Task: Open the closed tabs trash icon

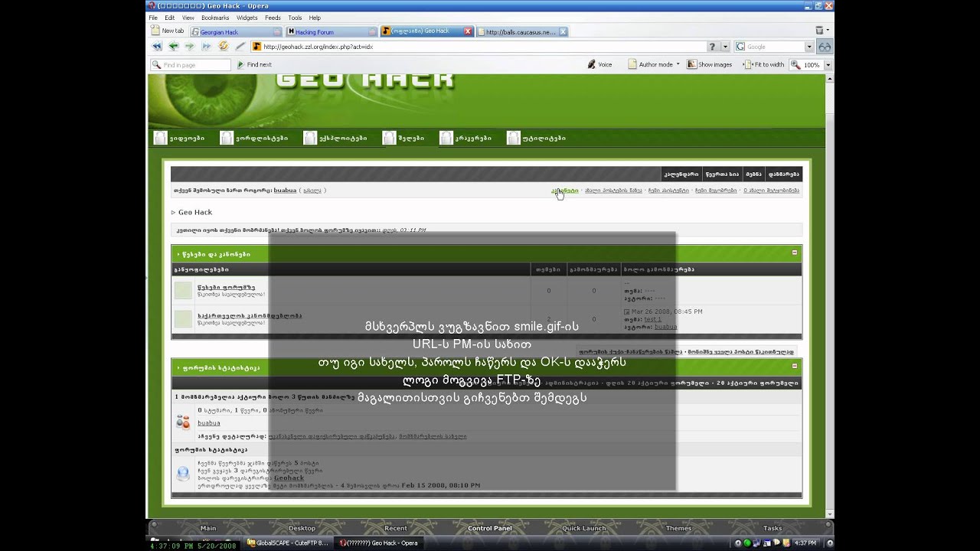Action: pos(819,31)
